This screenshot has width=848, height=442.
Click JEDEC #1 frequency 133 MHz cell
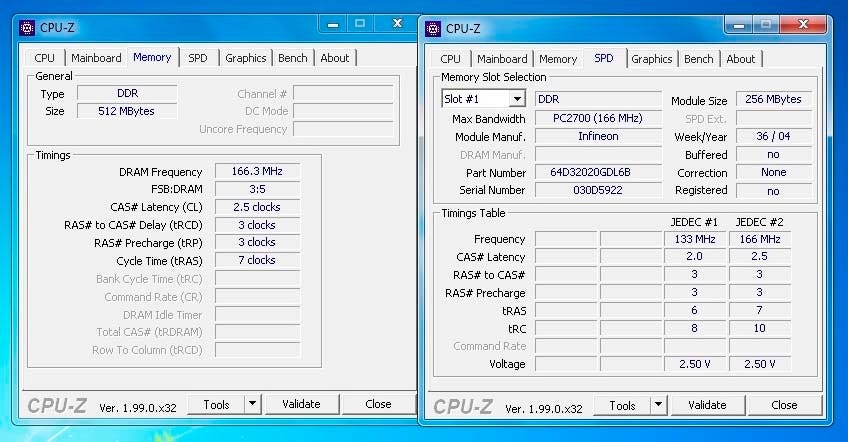[x=694, y=239]
